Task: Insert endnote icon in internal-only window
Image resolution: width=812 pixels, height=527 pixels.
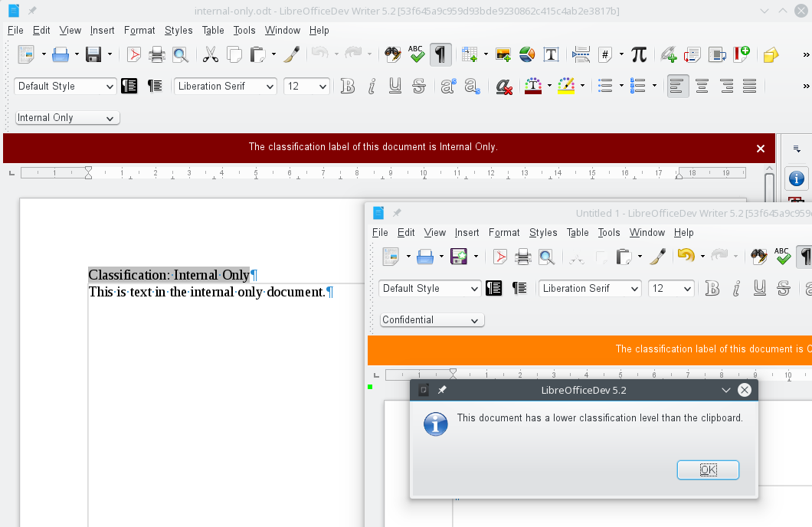Action: pyautogui.click(x=717, y=54)
